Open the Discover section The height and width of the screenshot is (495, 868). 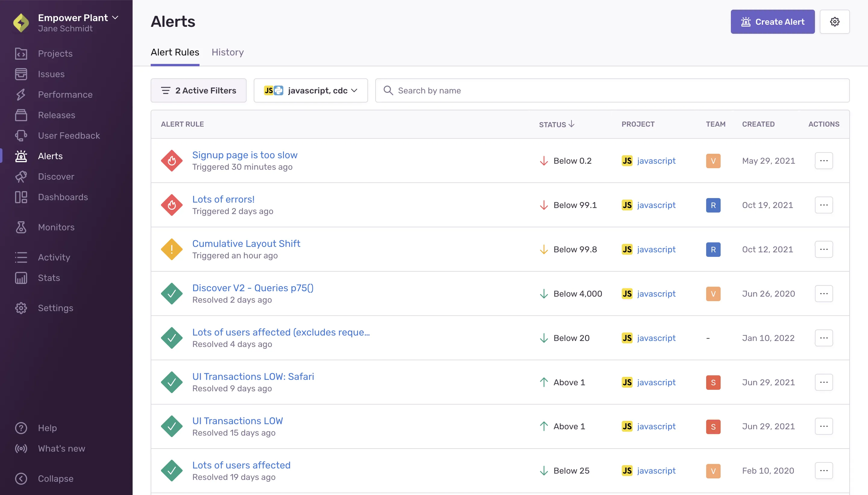pyautogui.click(x=56, y=176)
